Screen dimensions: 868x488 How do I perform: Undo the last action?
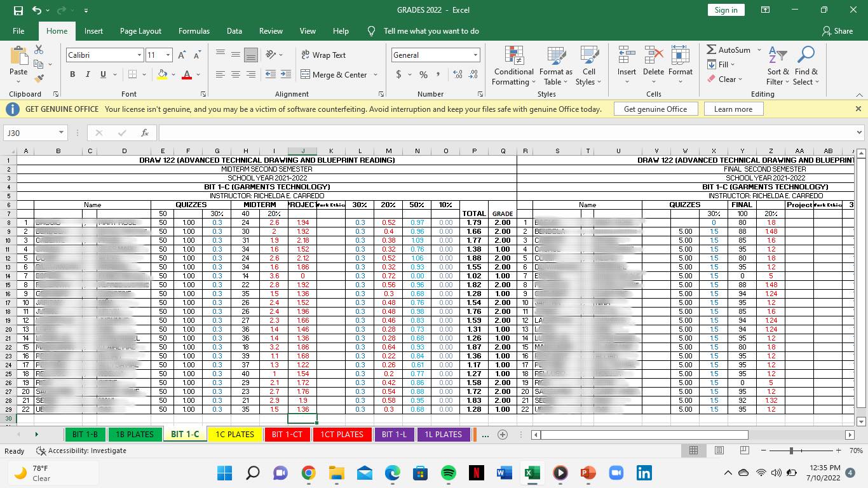36,10
